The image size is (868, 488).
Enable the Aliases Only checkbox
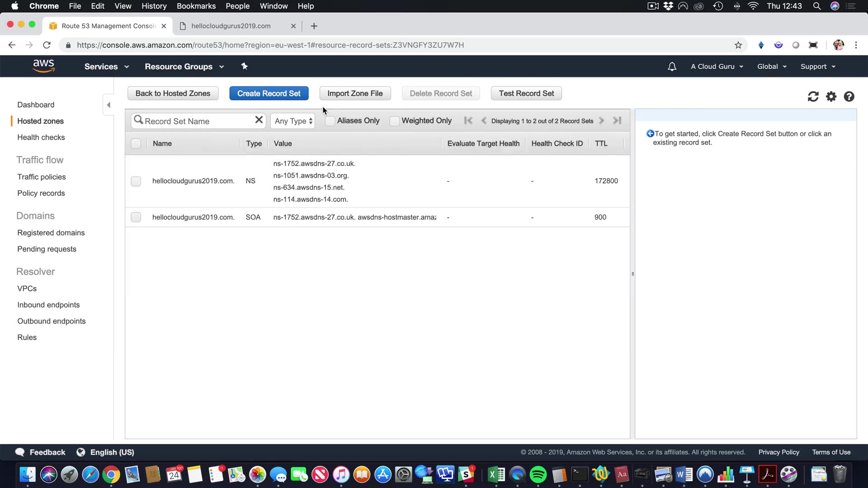pyautogui.click(x=330, y=121)
